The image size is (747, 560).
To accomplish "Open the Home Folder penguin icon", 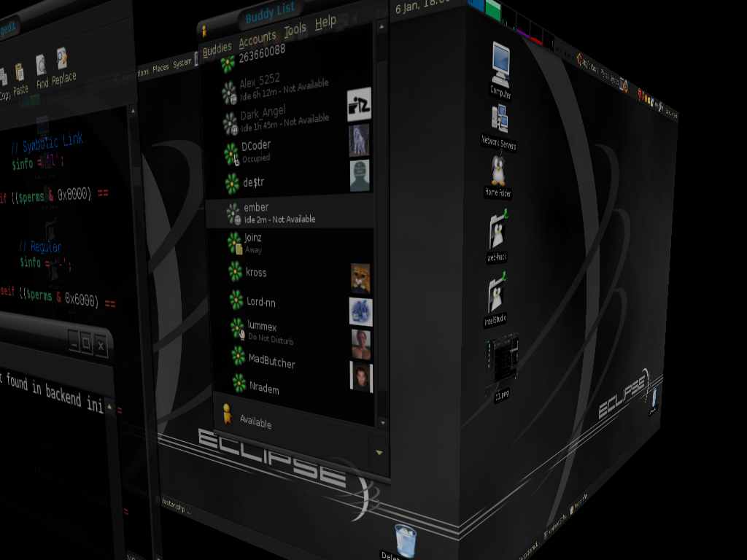I will point(498,171).
